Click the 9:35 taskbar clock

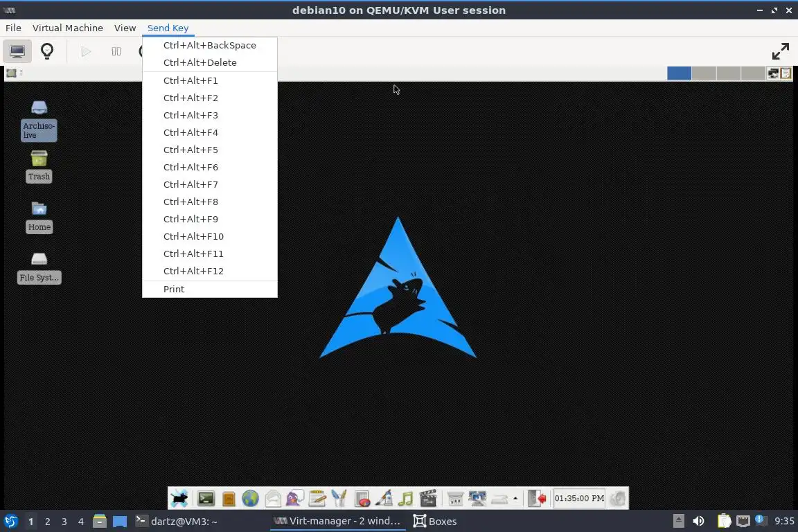point(783,522)
